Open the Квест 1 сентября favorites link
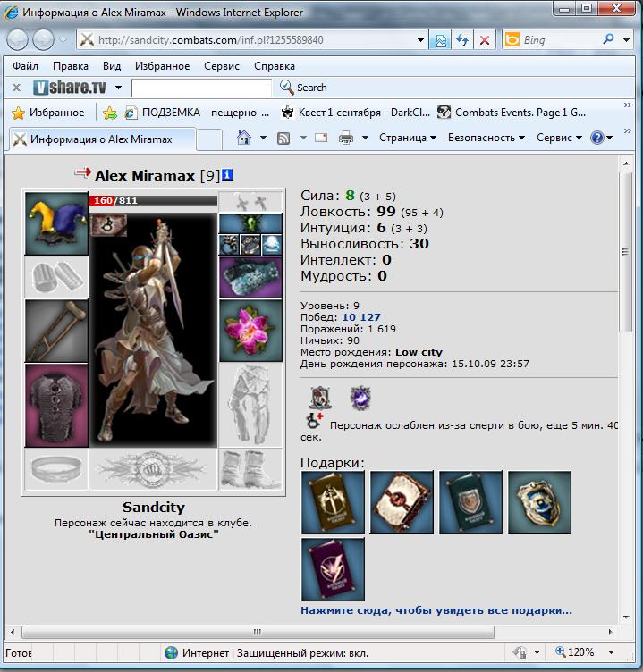 click(x=355, y=113)
